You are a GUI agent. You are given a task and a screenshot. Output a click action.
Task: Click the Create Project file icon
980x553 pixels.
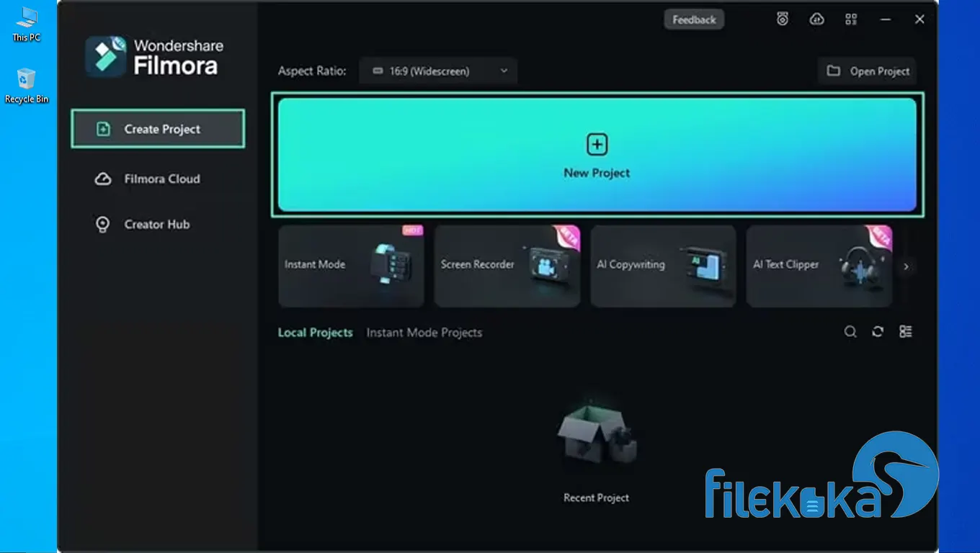pyautogui.click(x=103, y=129)
